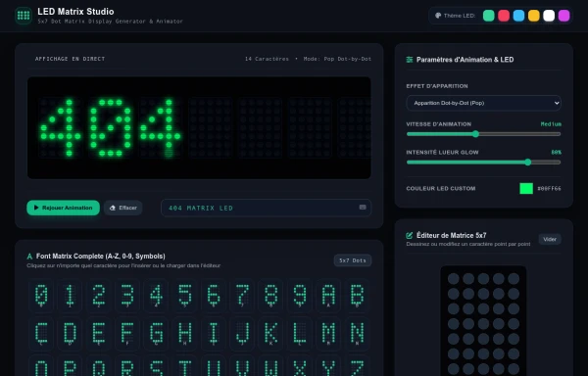Click the 14 Caractères mode status text
Screen dimensions: 588x376
pos(308,59)
